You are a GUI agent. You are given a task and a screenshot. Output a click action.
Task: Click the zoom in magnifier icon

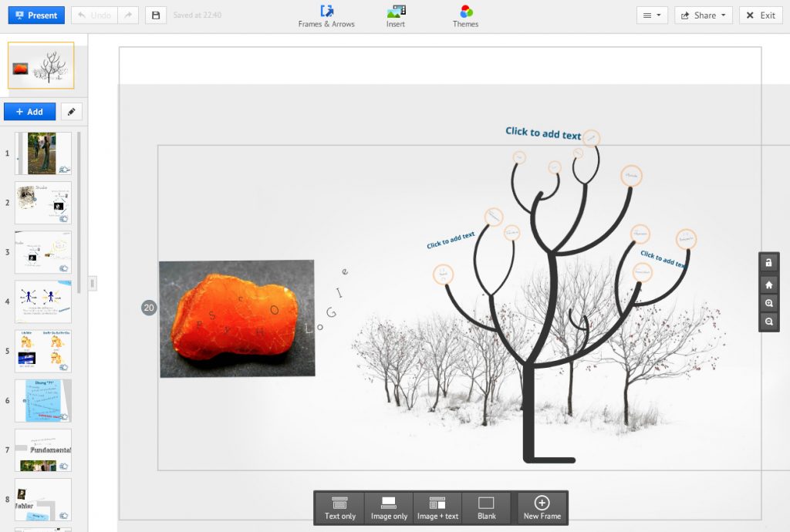click(769, 304)
